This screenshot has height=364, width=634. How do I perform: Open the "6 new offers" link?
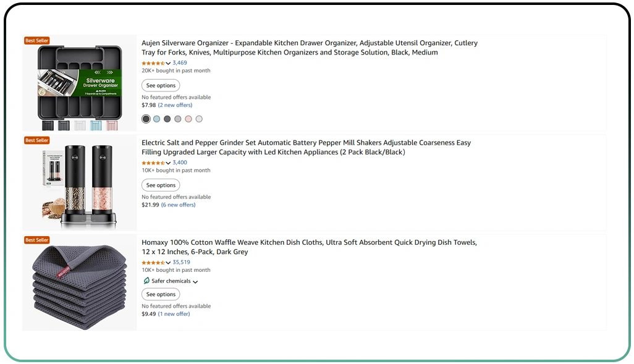178,205
